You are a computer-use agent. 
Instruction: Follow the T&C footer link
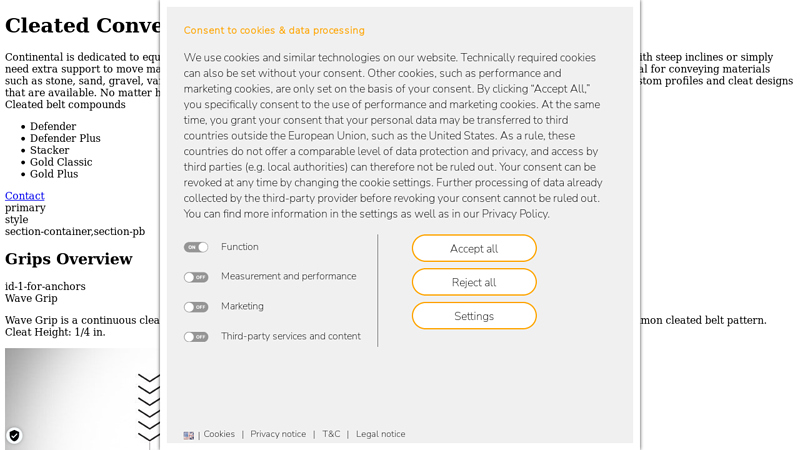tap(331, 434)
